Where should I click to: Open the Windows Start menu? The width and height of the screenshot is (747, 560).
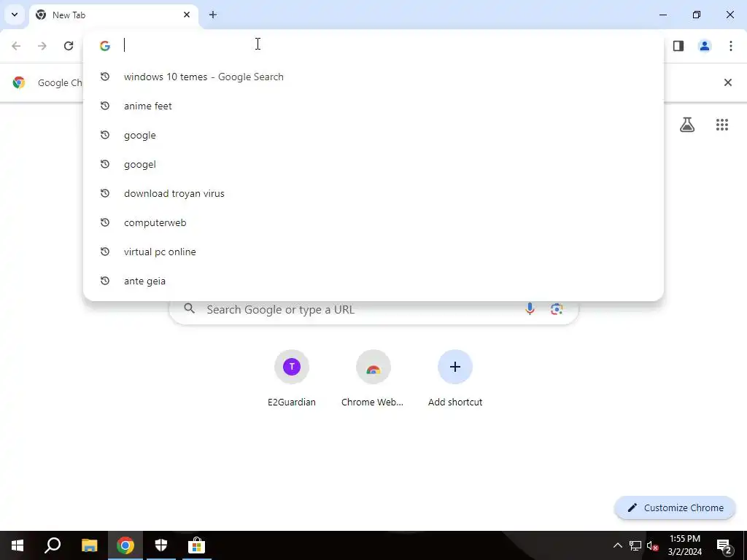[18, 545]
